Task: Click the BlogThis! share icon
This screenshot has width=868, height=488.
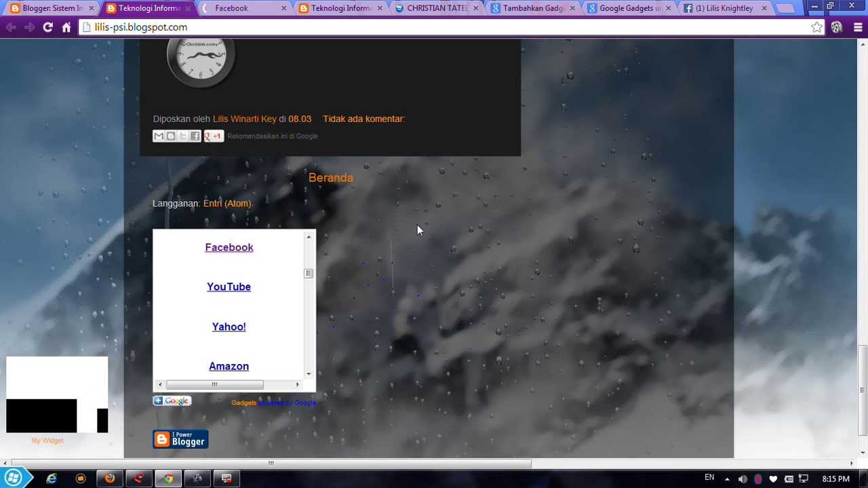Action: click(171, 136)
